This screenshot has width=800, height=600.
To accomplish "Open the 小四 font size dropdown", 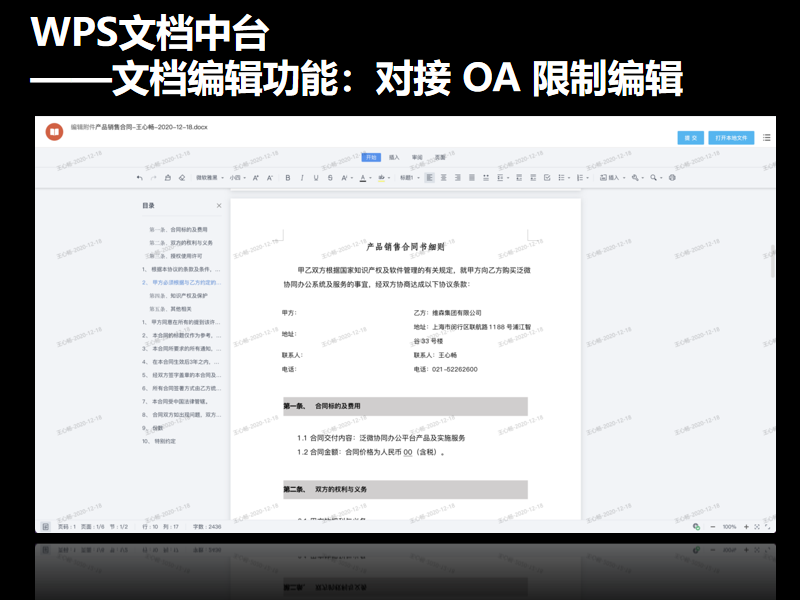I will pyautogui.click(x=238, y=178).
